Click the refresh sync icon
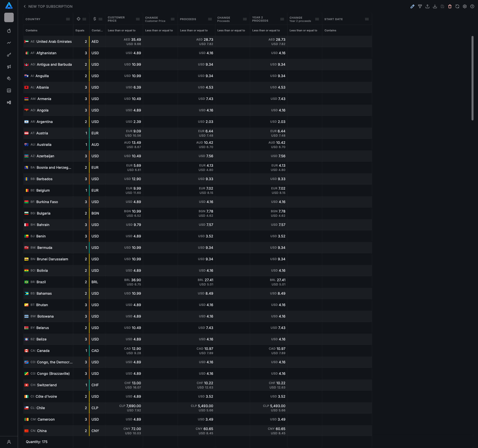The image size is (478, 448). [x=457, y=6]
